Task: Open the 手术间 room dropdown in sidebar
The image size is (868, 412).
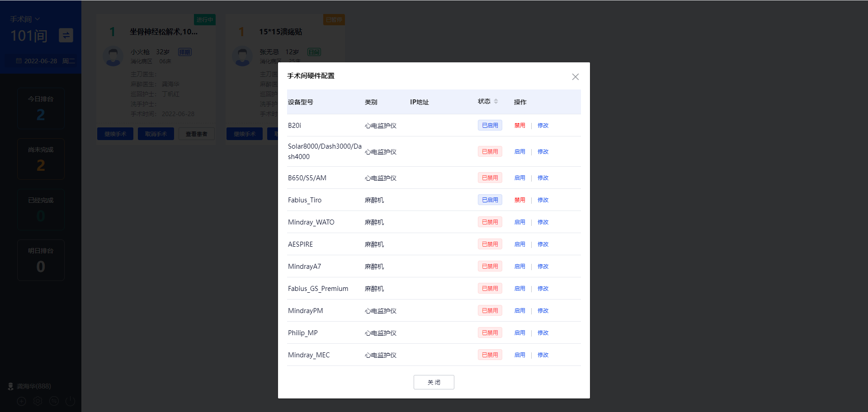Action: point(25,19)
